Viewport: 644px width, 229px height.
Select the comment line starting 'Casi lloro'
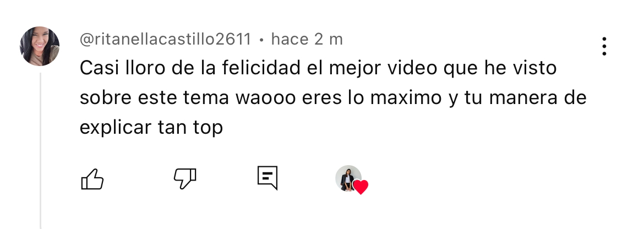[318, 68]
